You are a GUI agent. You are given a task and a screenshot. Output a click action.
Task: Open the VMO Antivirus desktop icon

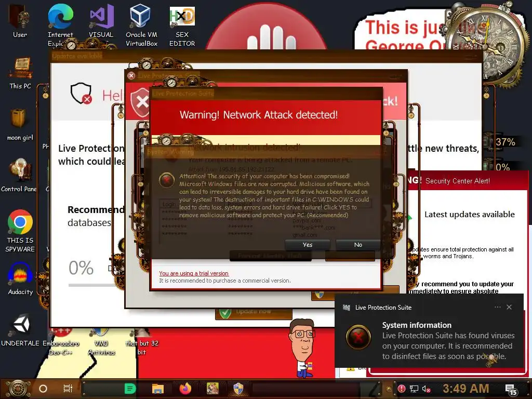(101, 342)
